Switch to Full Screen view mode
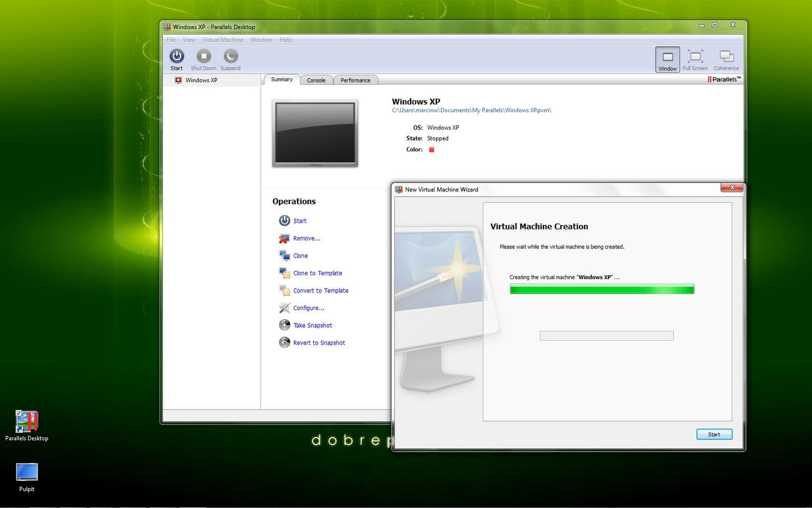 [x=695, y=60]
